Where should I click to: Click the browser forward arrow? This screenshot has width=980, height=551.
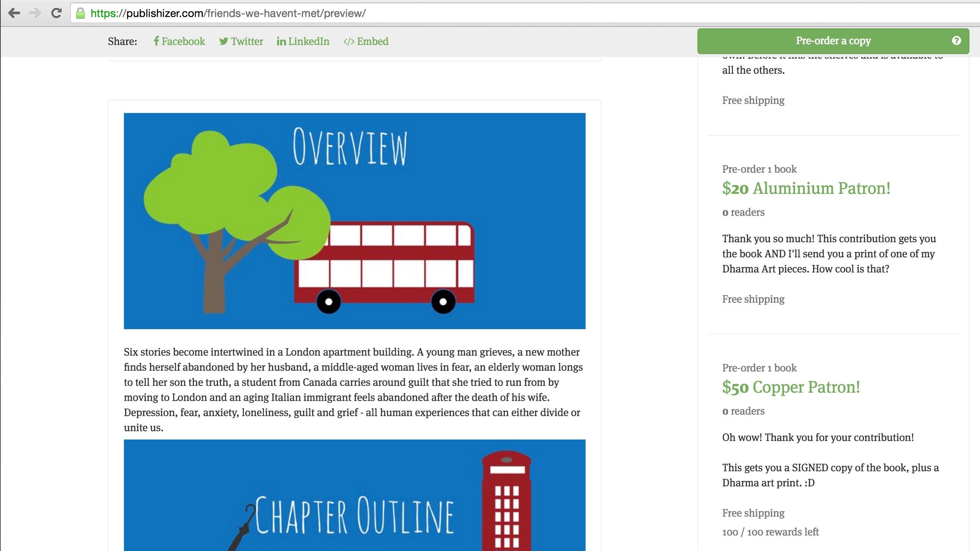click(35, 13)
